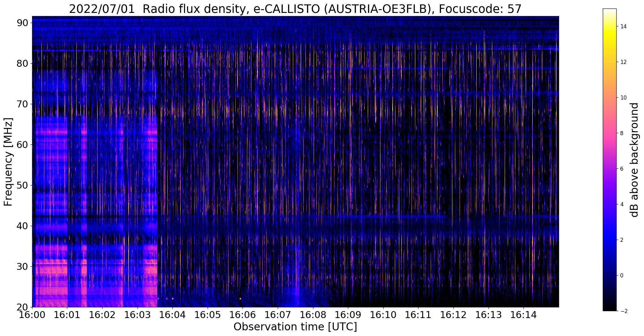This screenshot has height=336, width=644.
Task: Click the "Observation time [UTC]" axis label
Action: (x=295, y=327)
